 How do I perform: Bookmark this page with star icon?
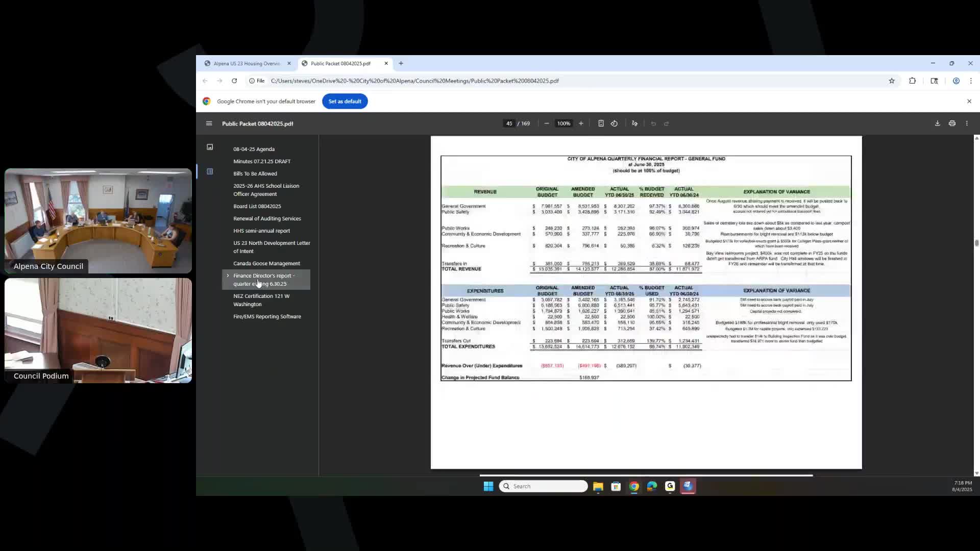[x=892, y=81]
